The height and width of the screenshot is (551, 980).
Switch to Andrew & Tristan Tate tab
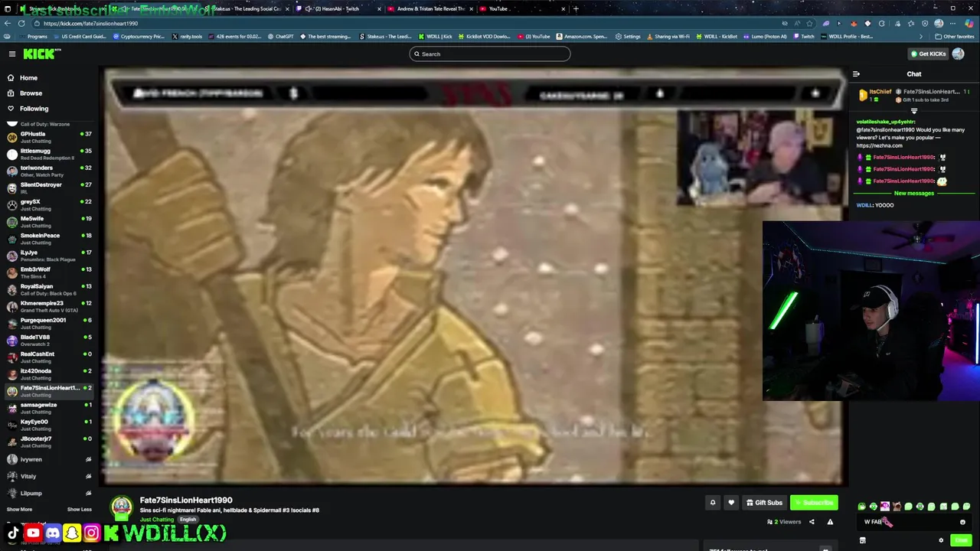429,8
